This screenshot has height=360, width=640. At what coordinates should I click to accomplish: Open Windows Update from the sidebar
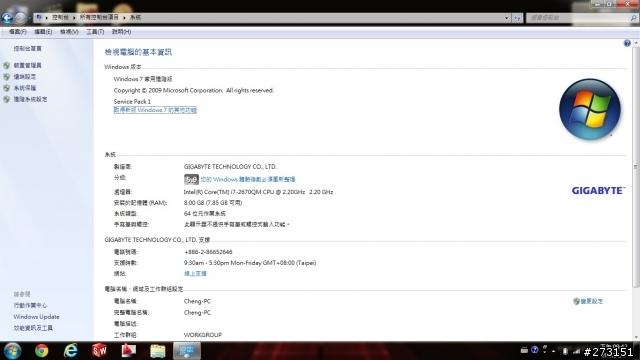coord(36,317)
